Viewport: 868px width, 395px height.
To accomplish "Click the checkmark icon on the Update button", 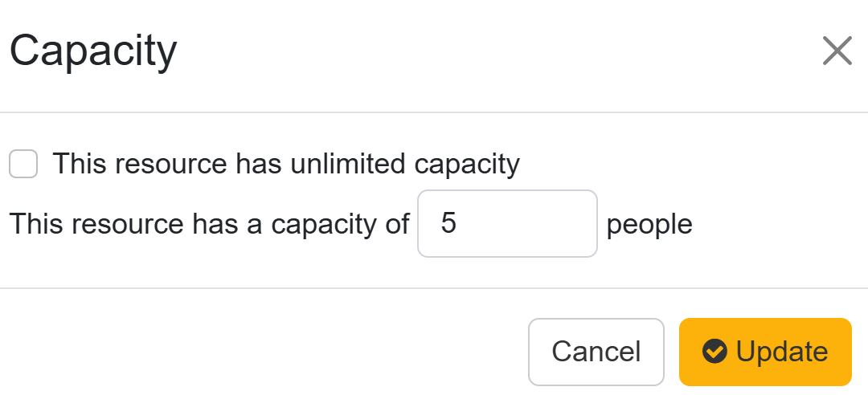I will 714,352.
